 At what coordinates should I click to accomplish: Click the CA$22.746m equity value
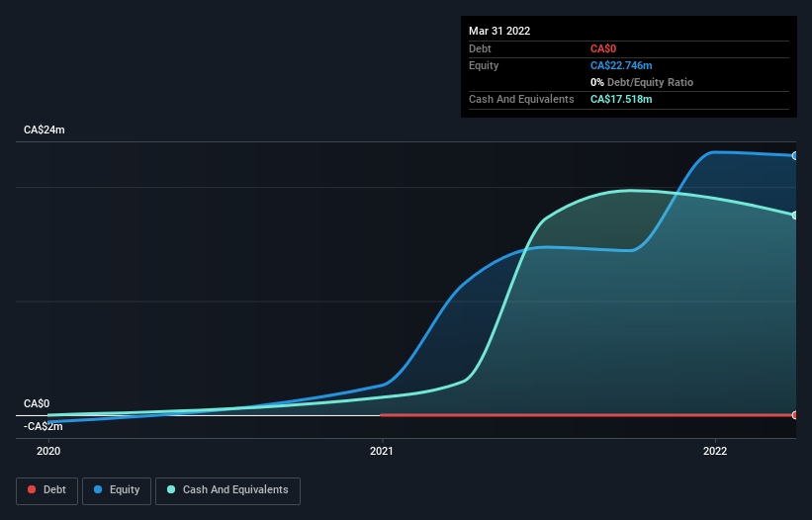point(621,65)
